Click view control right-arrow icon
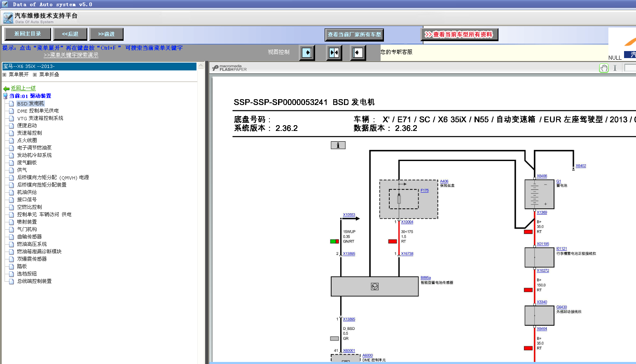 pyautogui.click(x=307, y=52)
